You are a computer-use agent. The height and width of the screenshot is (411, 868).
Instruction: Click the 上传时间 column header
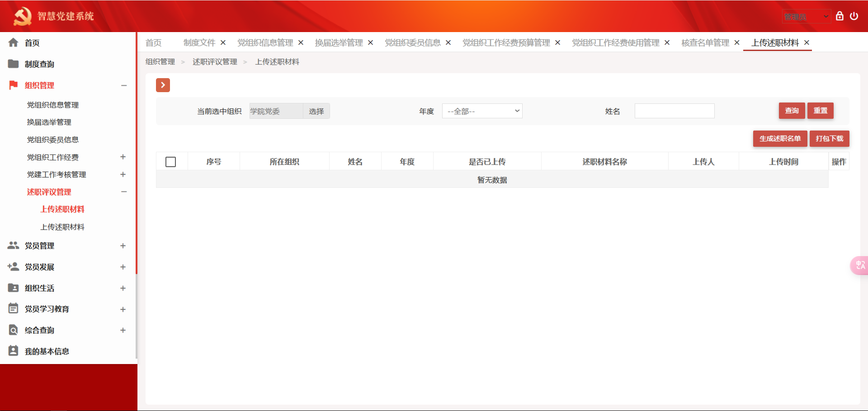784,162
